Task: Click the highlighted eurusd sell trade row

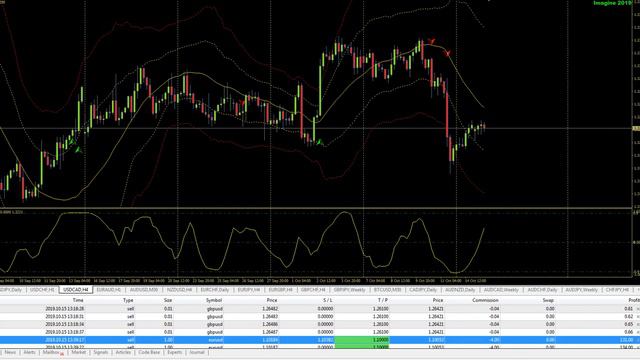Action: 320,340
